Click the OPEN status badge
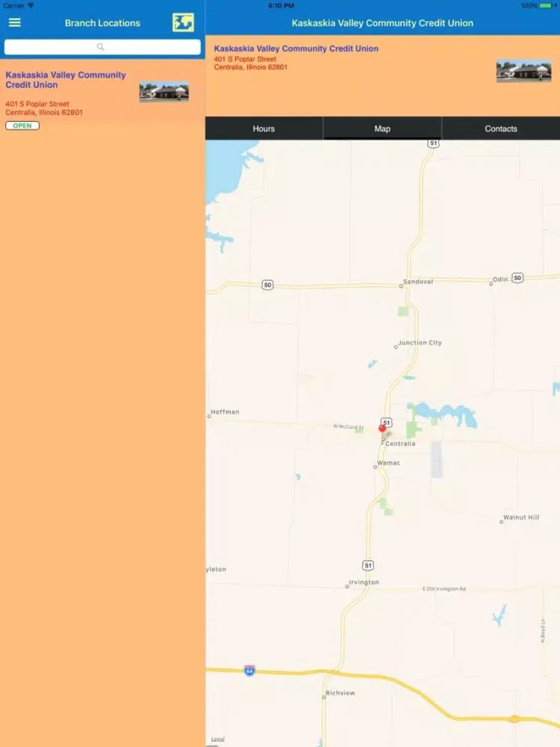The width and height of the screenshot is (560, 747). (22, 125)
